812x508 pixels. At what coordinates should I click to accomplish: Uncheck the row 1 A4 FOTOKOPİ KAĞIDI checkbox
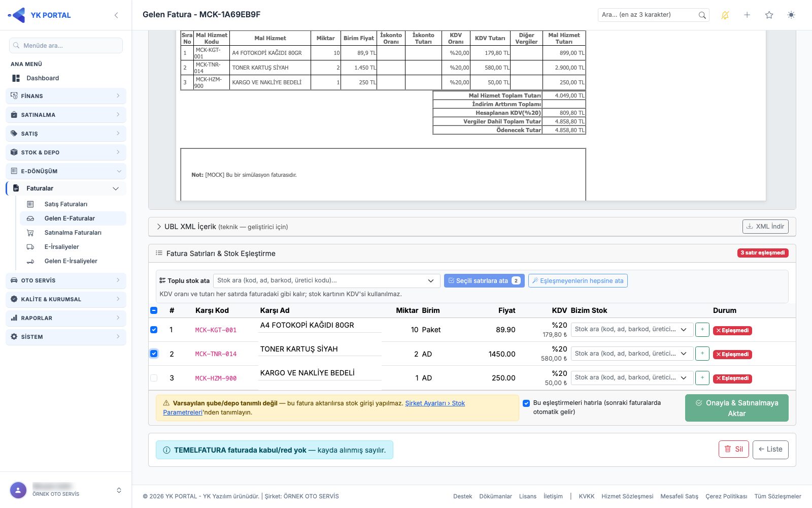[154, 330]
